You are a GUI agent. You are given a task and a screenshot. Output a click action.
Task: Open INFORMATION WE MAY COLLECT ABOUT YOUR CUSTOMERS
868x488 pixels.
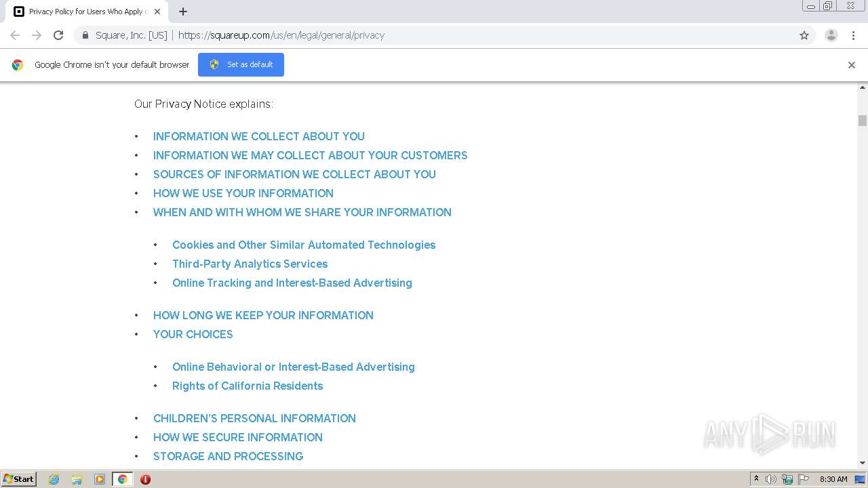pyautogui.click(x=311, y=155)
